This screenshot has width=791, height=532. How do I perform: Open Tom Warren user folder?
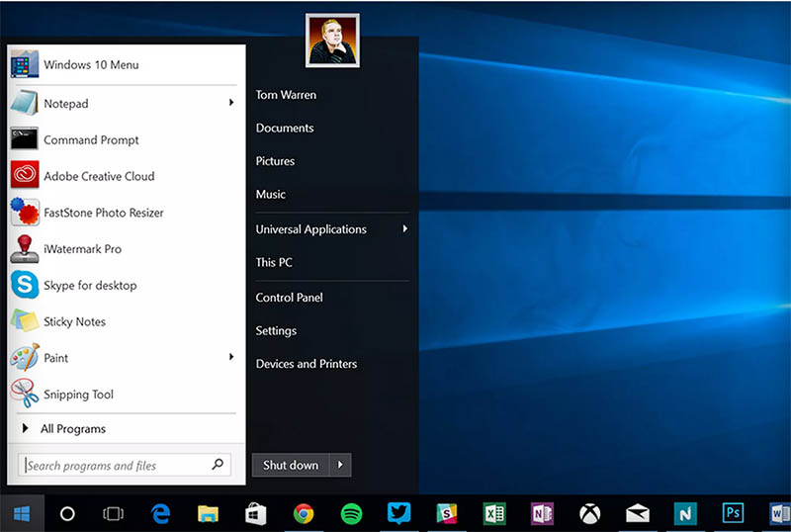click(286, 95)
